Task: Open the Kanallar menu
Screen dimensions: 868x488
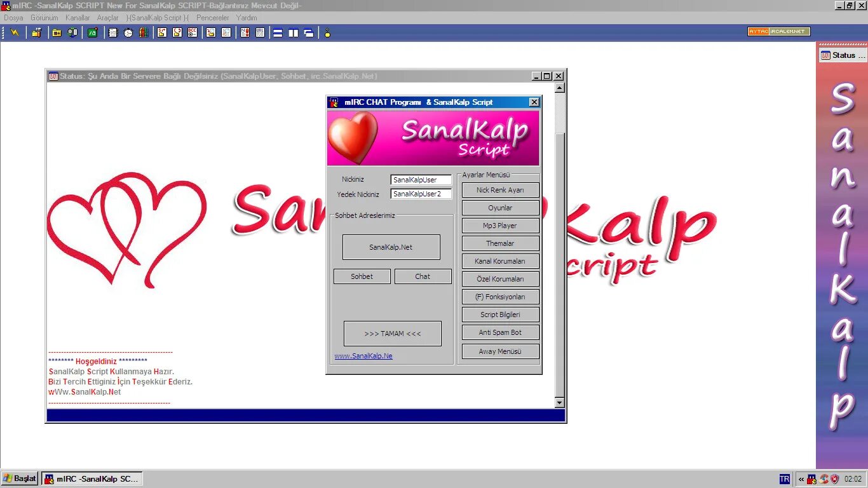Action: click(x=78, y=18)
